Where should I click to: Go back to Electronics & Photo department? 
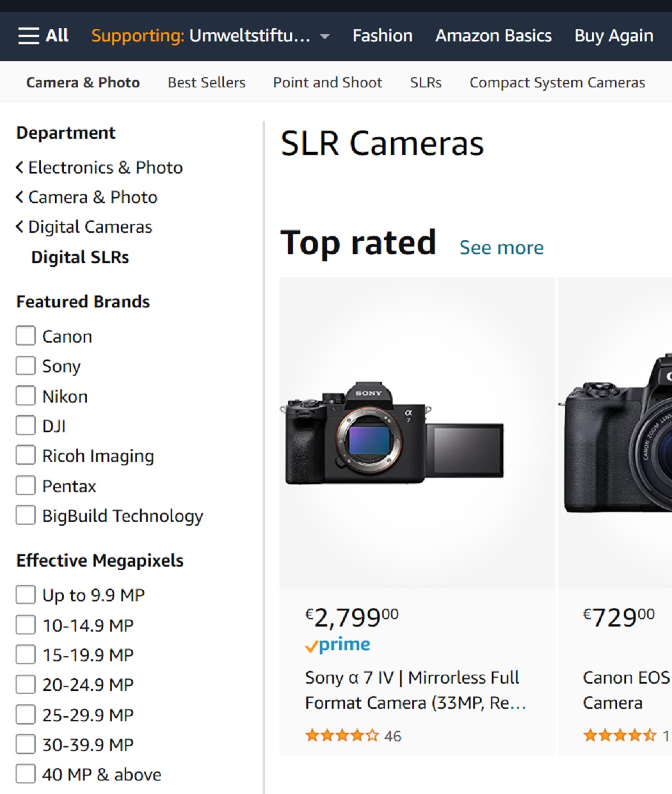[105, 167]
